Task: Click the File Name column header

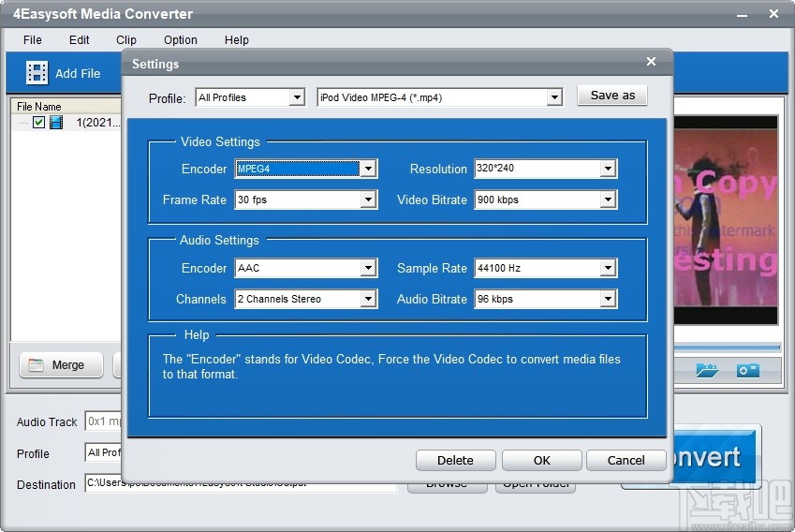Action: pyautogui.click(x=66, y=107)
